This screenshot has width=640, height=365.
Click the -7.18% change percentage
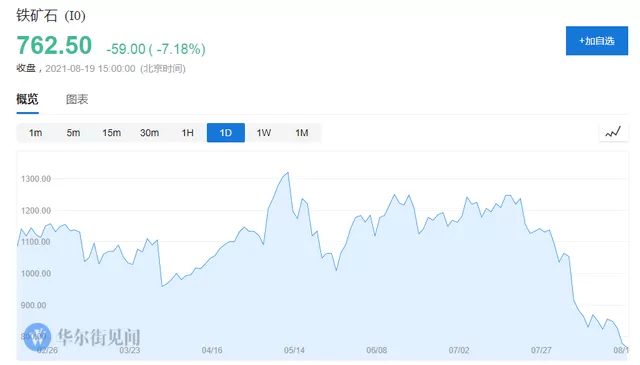(180, 49)
